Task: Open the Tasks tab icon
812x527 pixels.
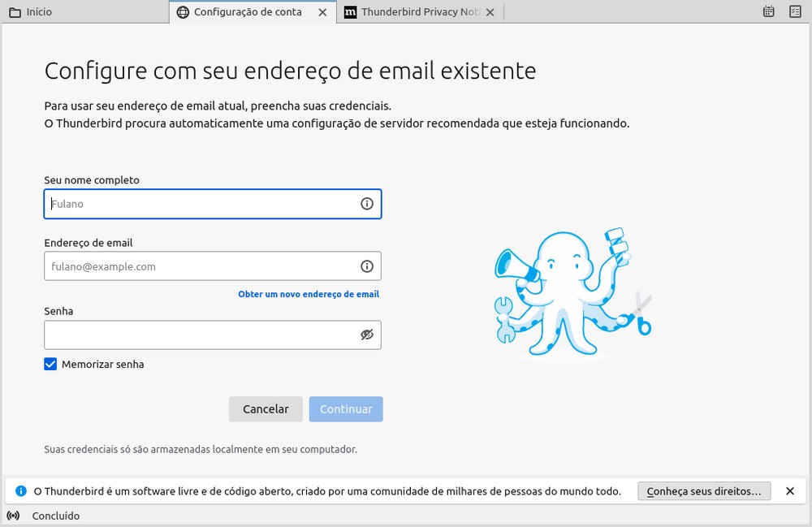Action: 795,11
